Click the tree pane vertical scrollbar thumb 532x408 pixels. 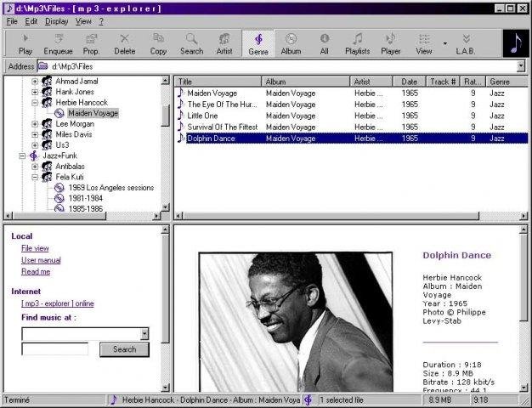(165, 116)
